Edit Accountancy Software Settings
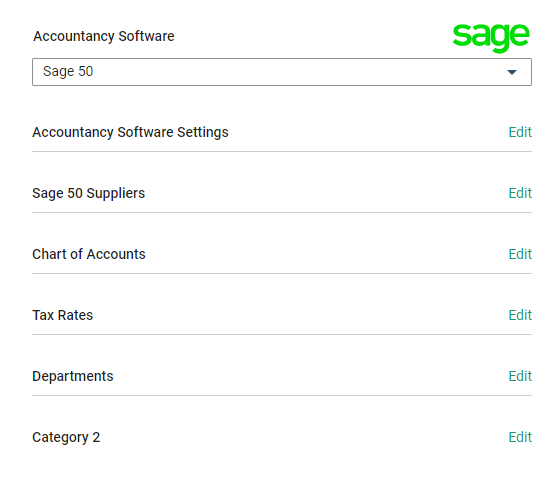 point(520,132)
